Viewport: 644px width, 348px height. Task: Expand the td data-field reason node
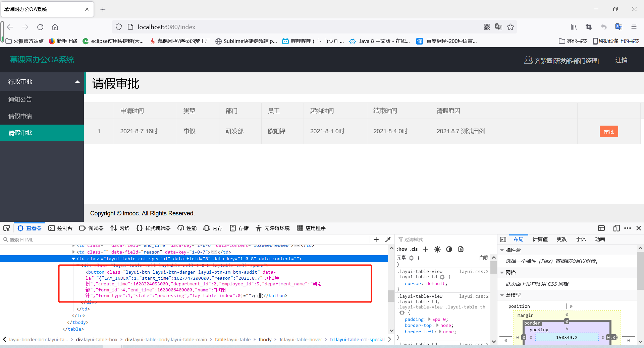pos(73,252)
